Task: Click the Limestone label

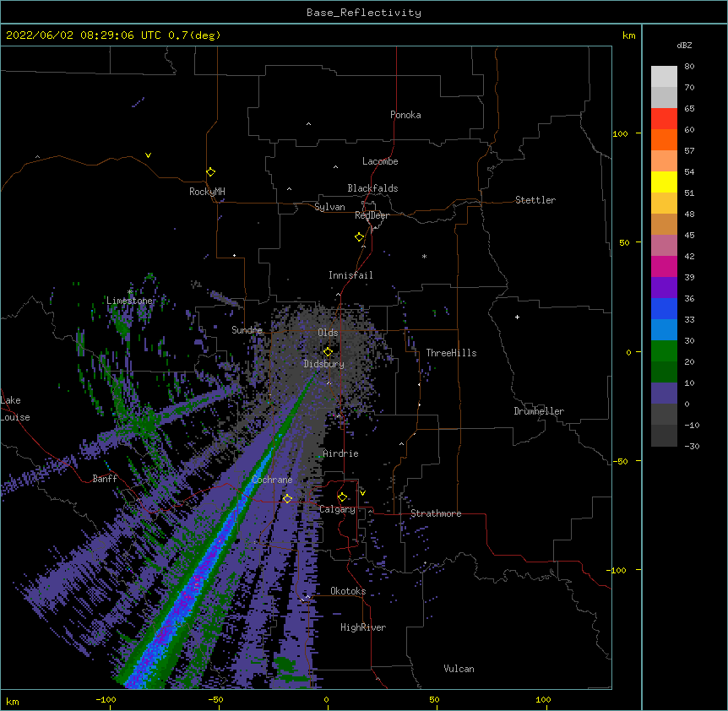Action: point(129,301)
